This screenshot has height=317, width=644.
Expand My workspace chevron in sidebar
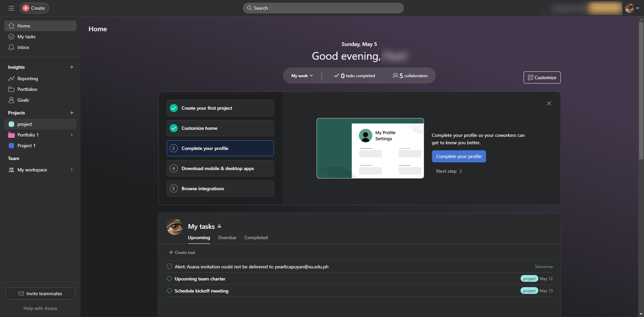[x=72, y=170]
